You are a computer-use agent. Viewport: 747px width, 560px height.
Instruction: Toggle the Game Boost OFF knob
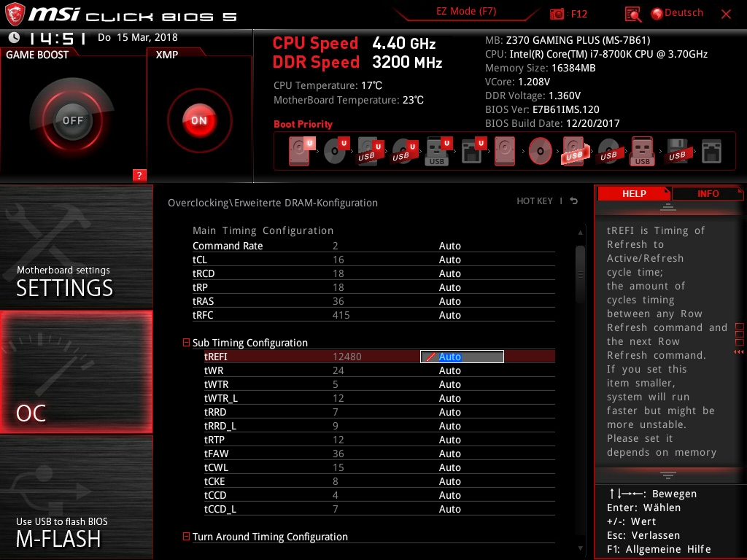point(72,120)
